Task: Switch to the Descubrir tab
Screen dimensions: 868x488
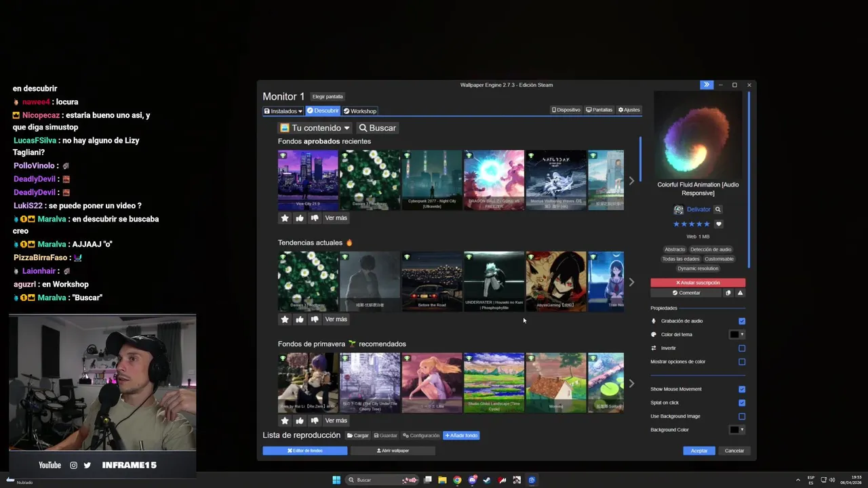Action: coord(323,111)
